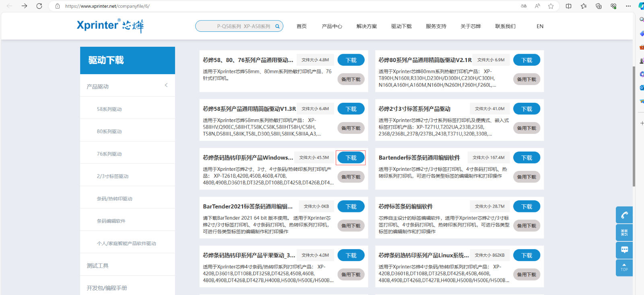Open the 首页 nav item
The height and width of the screenshot is (295, 644).
point(301,26)
